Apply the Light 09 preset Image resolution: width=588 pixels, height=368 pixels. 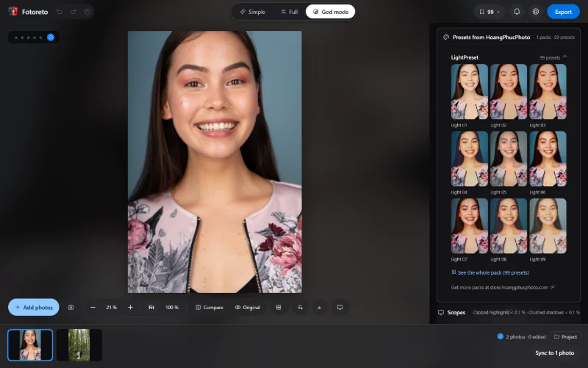(x=548, y=226)
